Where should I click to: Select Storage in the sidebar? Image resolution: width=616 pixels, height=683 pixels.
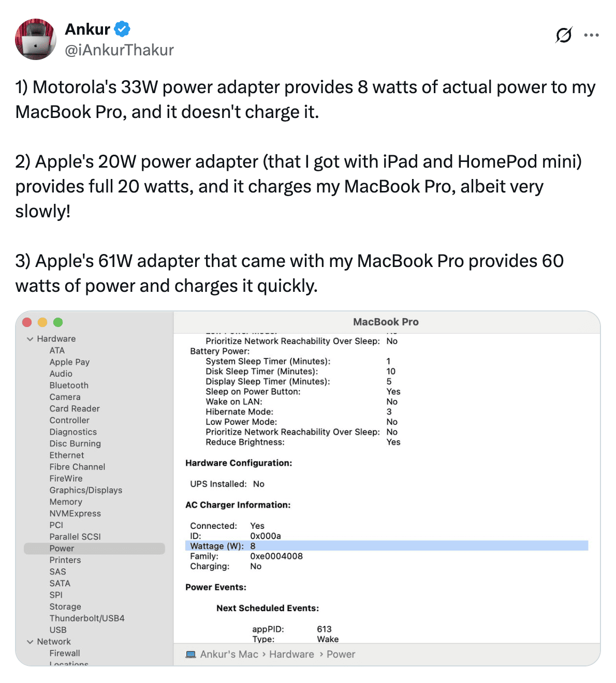(65, 606)
